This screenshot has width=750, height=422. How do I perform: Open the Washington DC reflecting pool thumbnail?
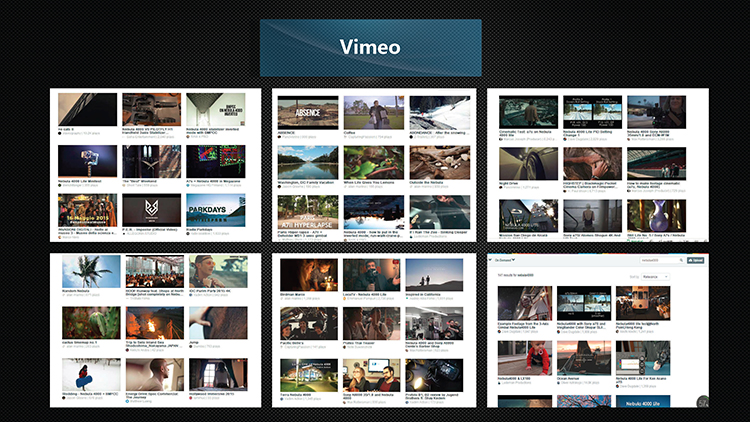[308, 163]
